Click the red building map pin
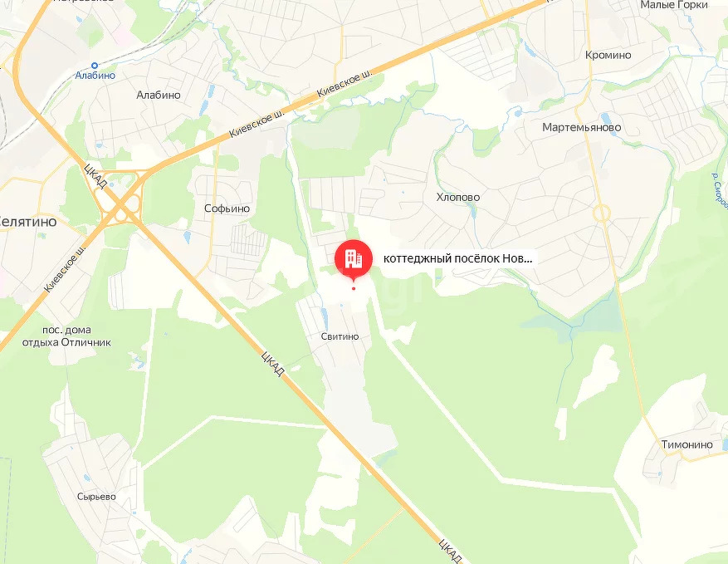 click(354, 259)
